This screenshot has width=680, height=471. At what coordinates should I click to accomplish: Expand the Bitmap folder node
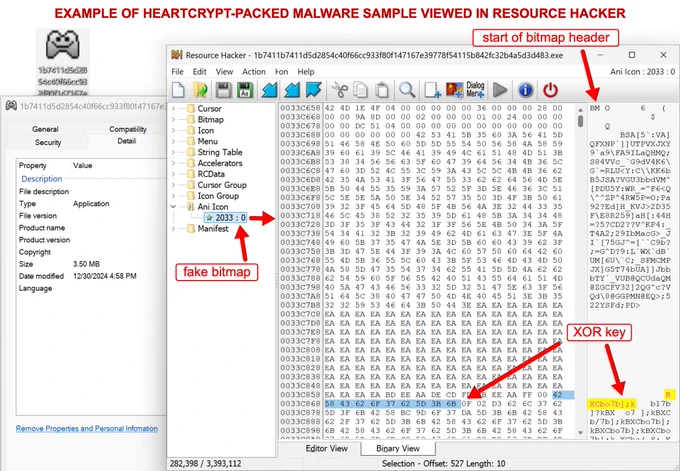tap(173, 119)
